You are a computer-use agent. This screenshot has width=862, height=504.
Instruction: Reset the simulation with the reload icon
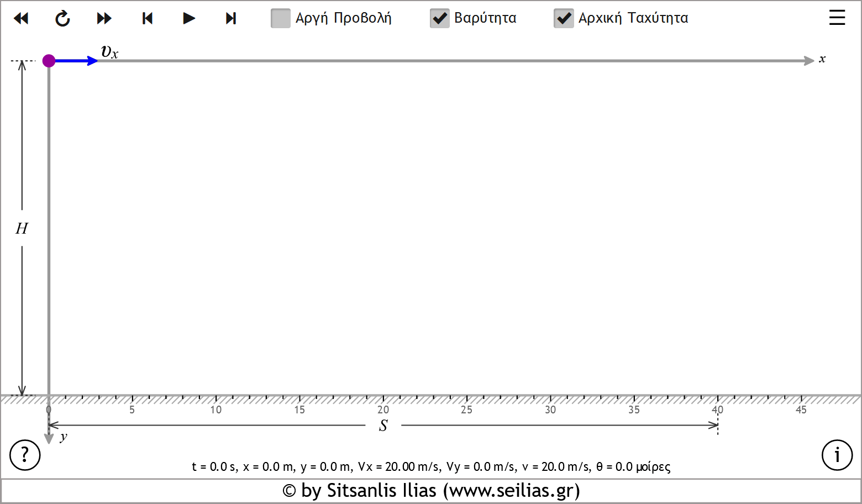(62, 18)
